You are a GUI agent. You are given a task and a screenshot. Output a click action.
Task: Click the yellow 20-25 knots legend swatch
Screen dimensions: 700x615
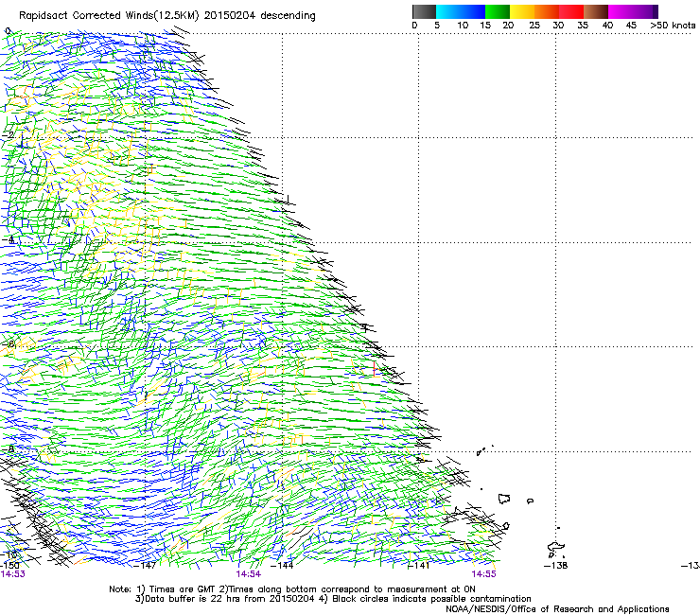tap(522, 11)
